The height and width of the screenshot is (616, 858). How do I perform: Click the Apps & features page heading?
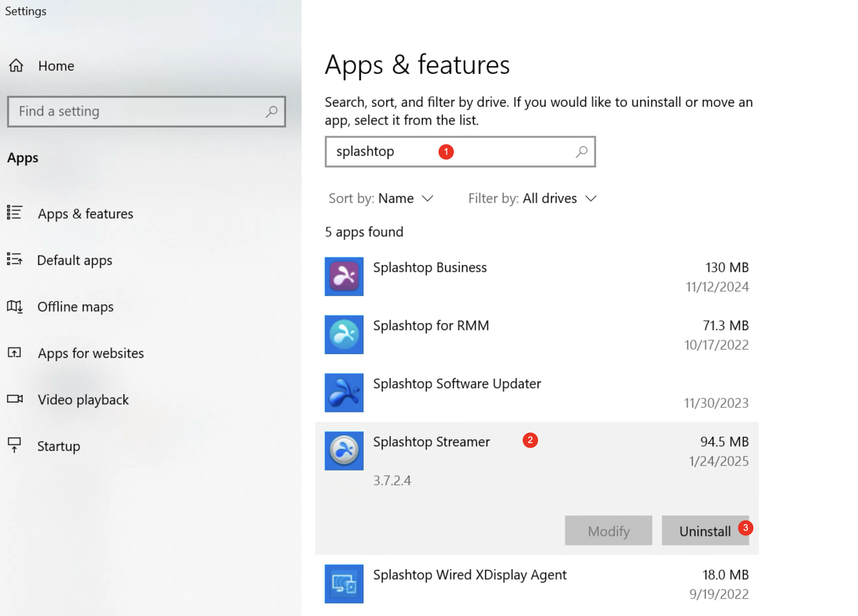(417, 65)
